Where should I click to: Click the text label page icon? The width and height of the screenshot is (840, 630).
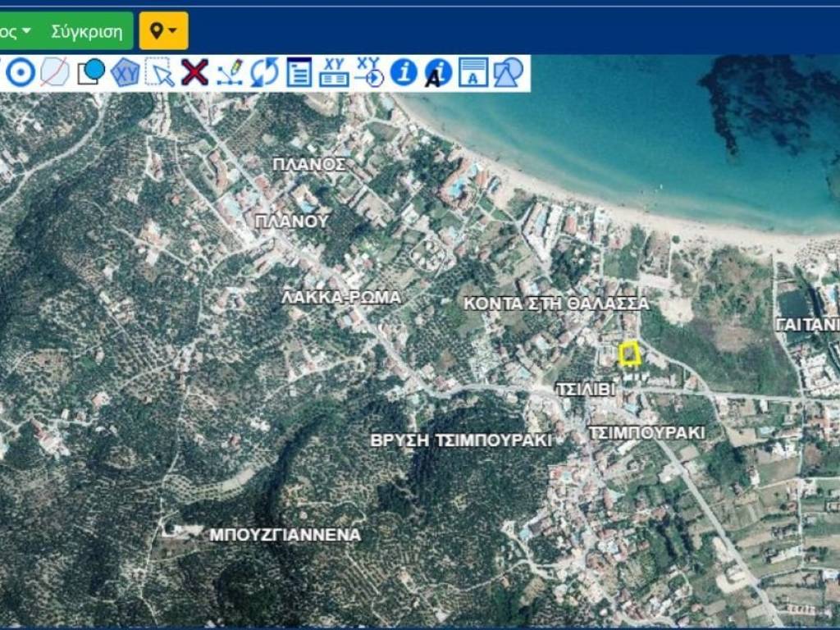pos(473,73)
